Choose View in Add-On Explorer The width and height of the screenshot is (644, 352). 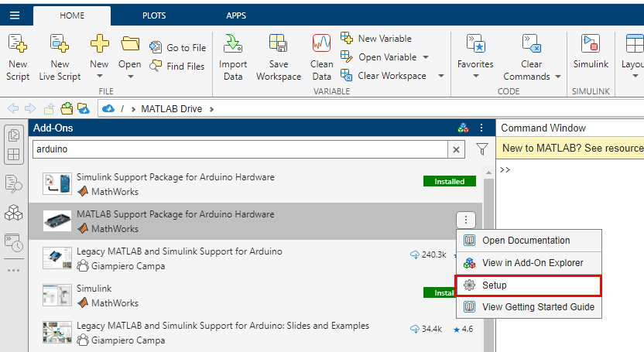(x=533, y=263)
